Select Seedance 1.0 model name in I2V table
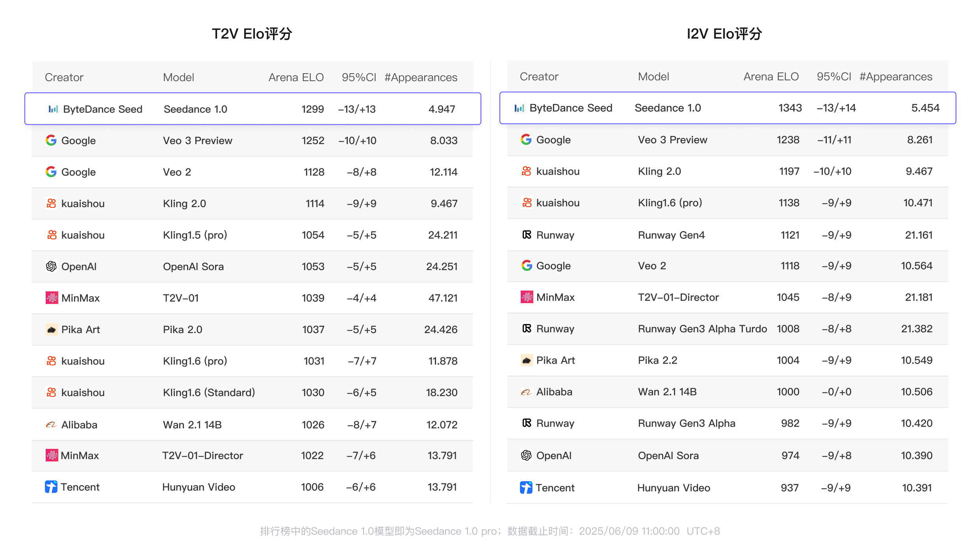Viewport: 980px width, 552px height. (668, 108)
